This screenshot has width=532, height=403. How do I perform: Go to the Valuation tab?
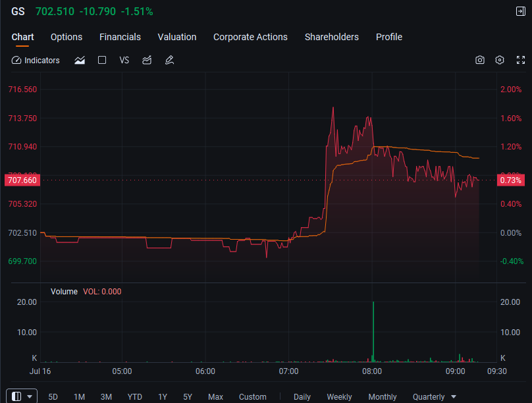point(177,37)
